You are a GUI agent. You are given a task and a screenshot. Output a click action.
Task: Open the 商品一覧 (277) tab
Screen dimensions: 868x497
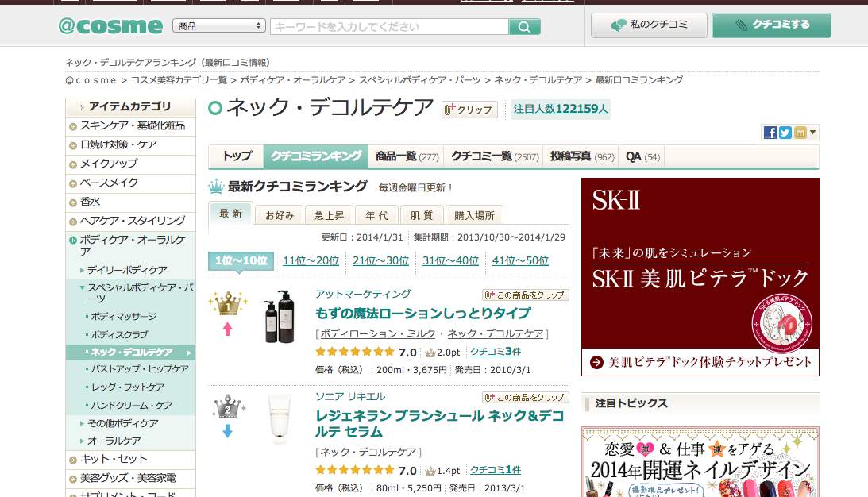tap(407, 156)
